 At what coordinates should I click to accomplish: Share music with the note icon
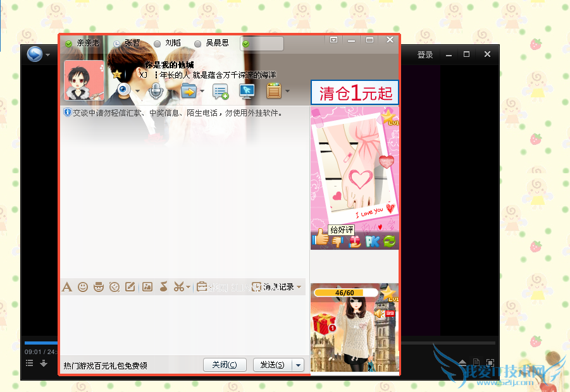164,287
